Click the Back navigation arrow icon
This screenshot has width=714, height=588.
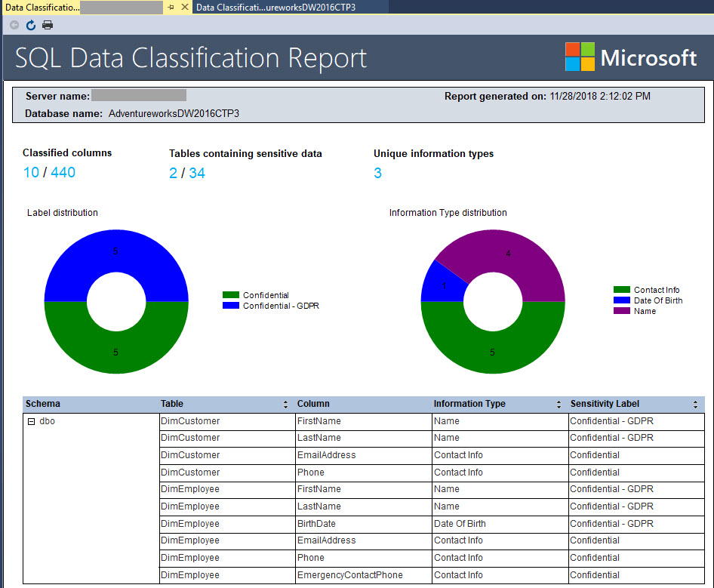(x=14, y=25)
